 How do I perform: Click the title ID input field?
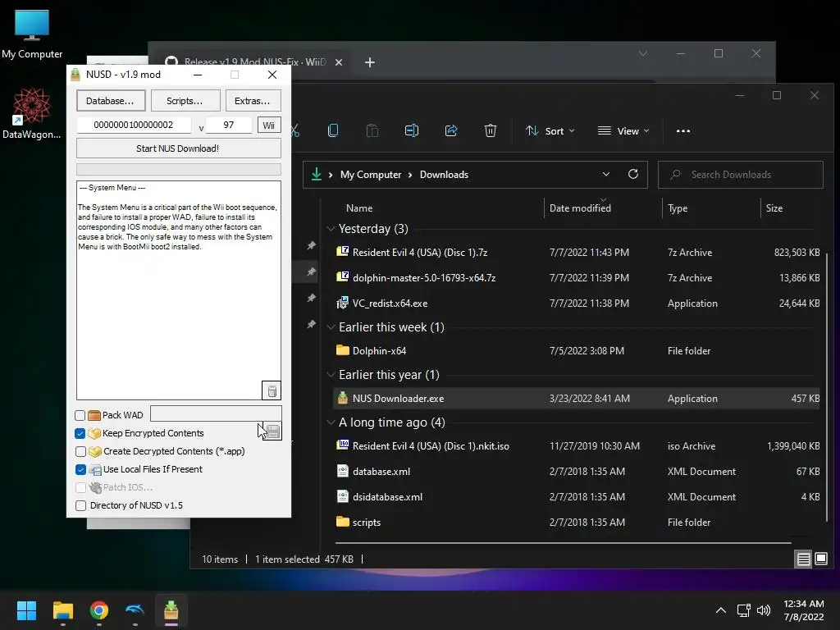134,125
